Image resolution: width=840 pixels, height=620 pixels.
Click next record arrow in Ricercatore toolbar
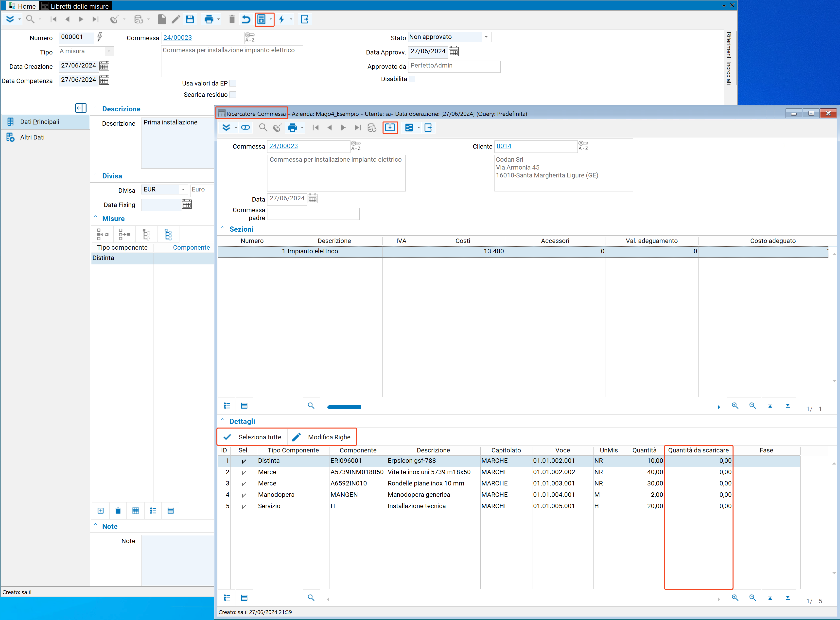coord(343,128)
